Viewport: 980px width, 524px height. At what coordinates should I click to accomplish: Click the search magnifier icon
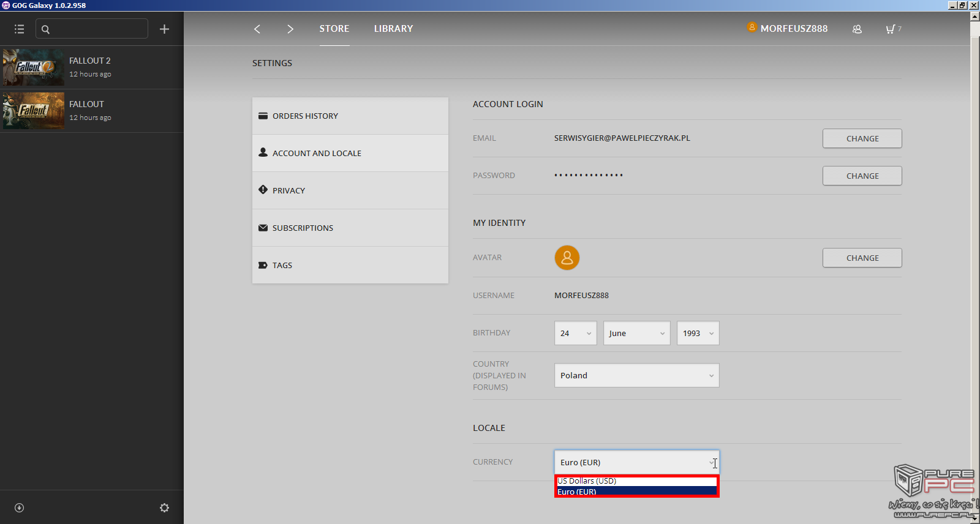[45, 29]
